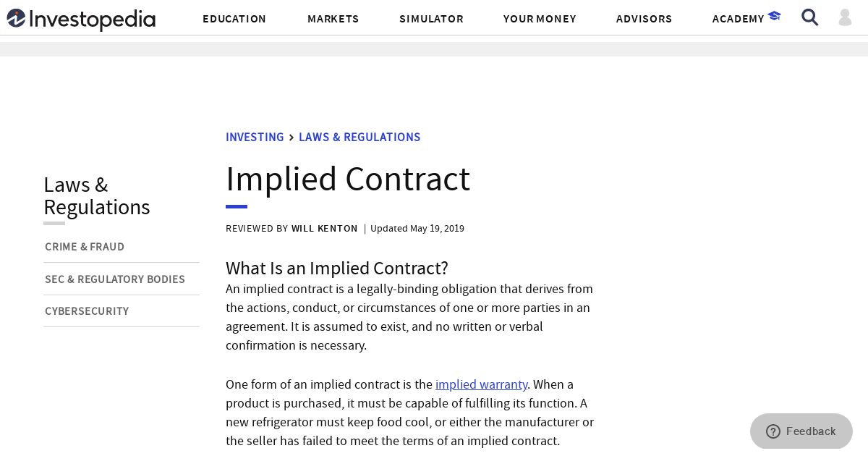Select Crime & Fraud in sidebar
868x456 pixels.
click(85, 247)
